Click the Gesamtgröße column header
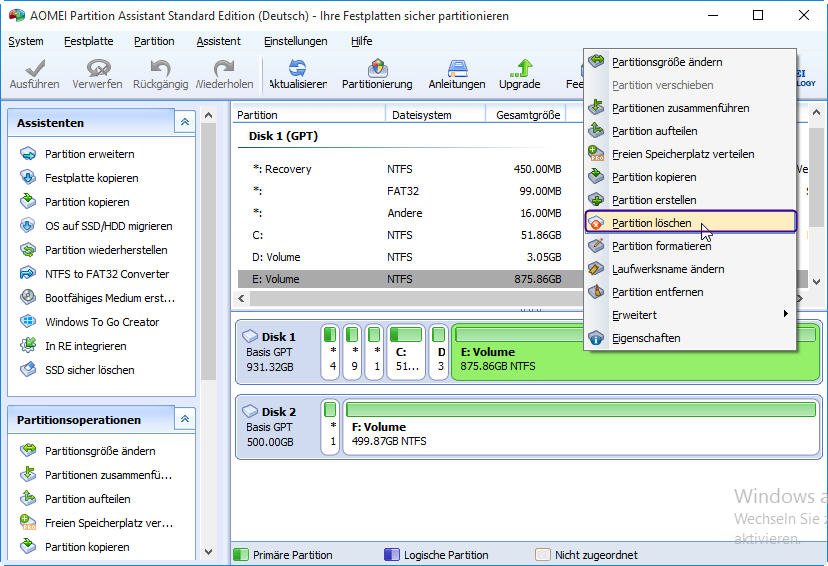This screenshot has width=828, height=566. tap(525, 115)
